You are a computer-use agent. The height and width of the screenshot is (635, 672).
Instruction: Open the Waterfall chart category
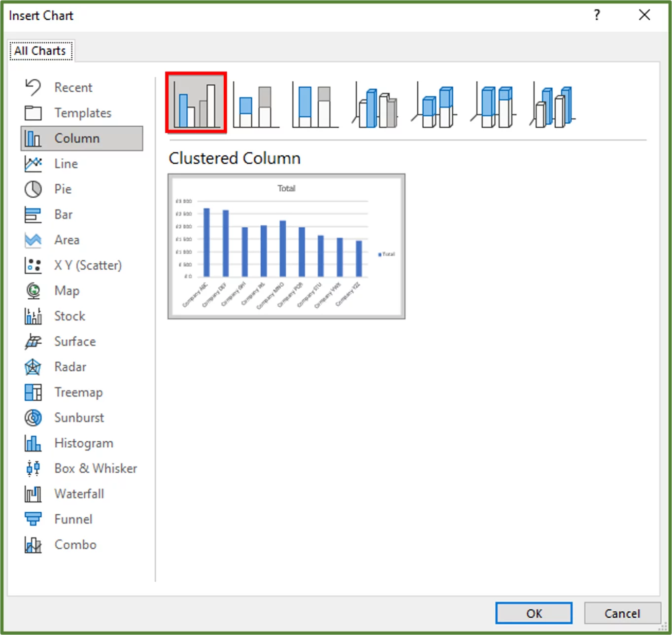point(79,494)
